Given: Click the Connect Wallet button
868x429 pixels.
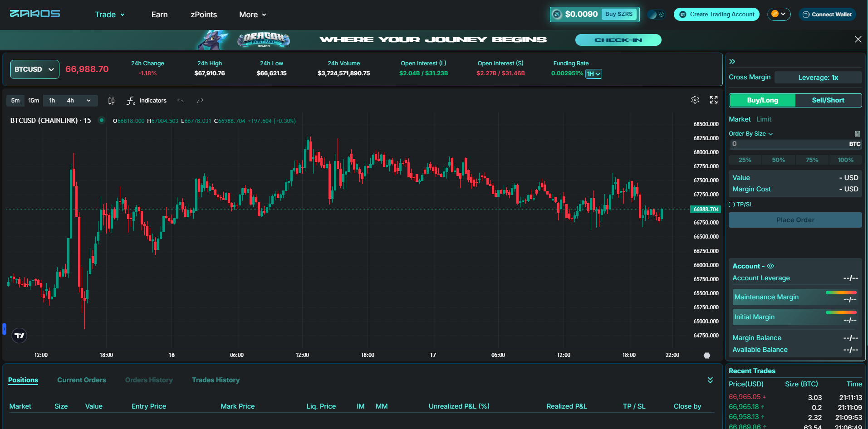Looking at the screenshot, I should pyautogui.click(x=827, y=15).
